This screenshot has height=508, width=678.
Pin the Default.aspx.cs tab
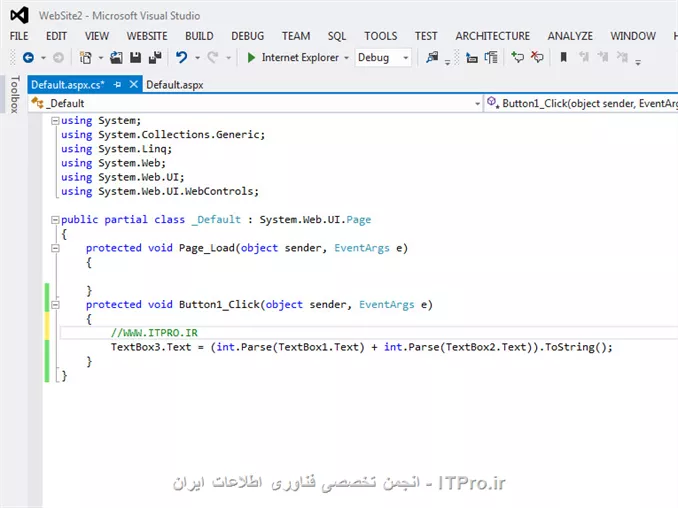[x=117, y=85]
